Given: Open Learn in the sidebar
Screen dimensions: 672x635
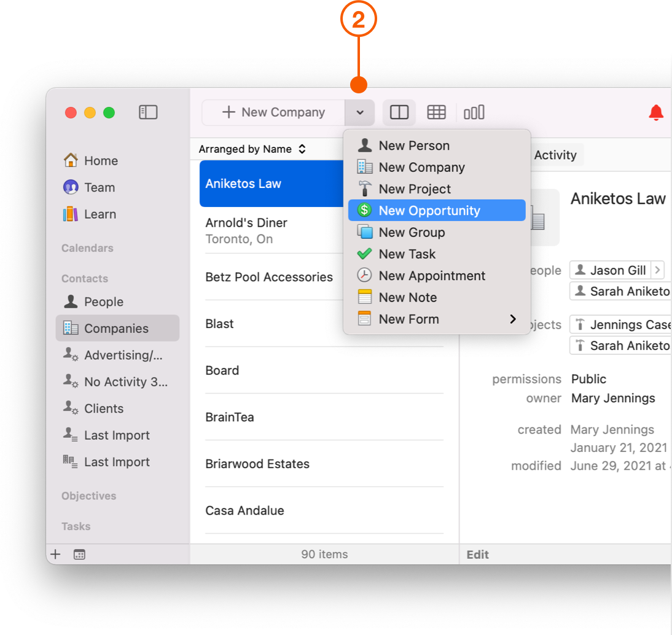Looking at the screenshot, I should click(117, 214).
